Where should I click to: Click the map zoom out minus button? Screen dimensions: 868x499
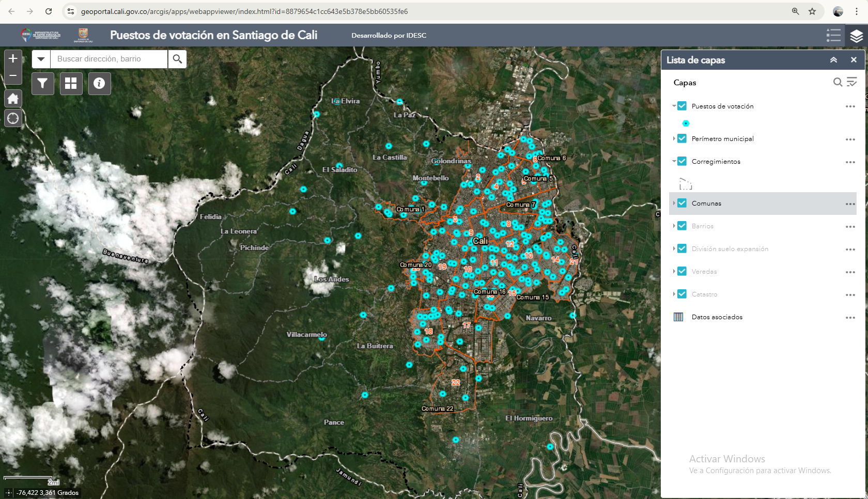tap(13, 75)
